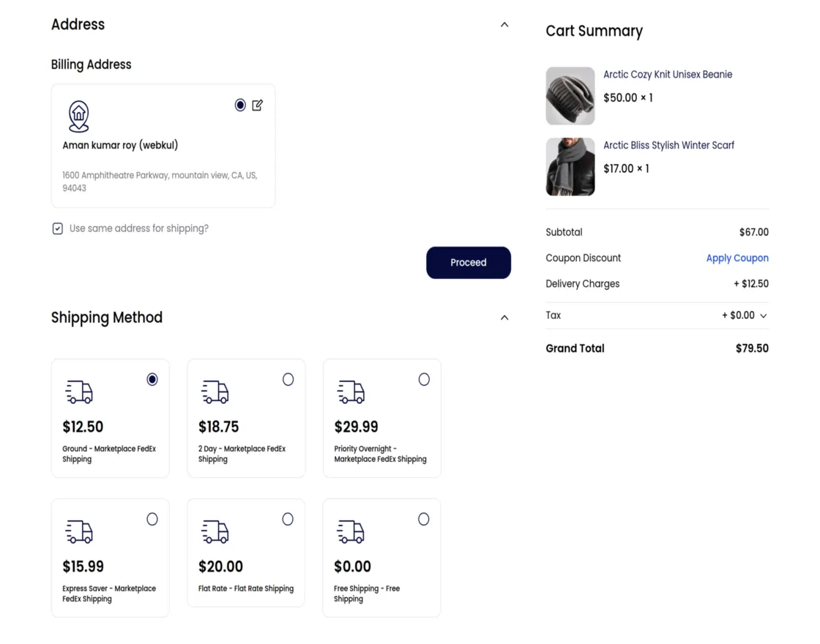Click truck icon on $29.99 Priority Overnight card
This screenshot has width=820, height=644.
coord(351,392)
